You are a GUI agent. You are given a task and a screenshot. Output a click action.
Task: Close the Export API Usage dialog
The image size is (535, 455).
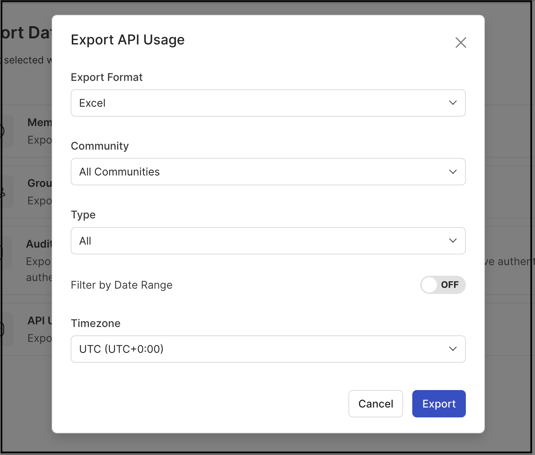[x=461, y=43]
